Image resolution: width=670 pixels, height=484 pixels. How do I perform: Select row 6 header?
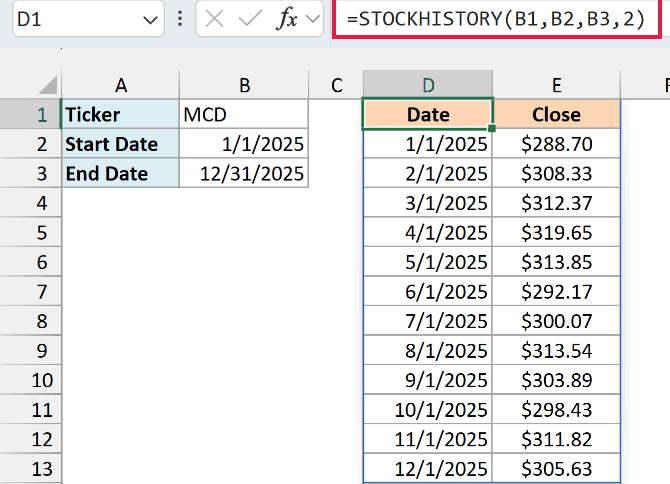point(31,262)
